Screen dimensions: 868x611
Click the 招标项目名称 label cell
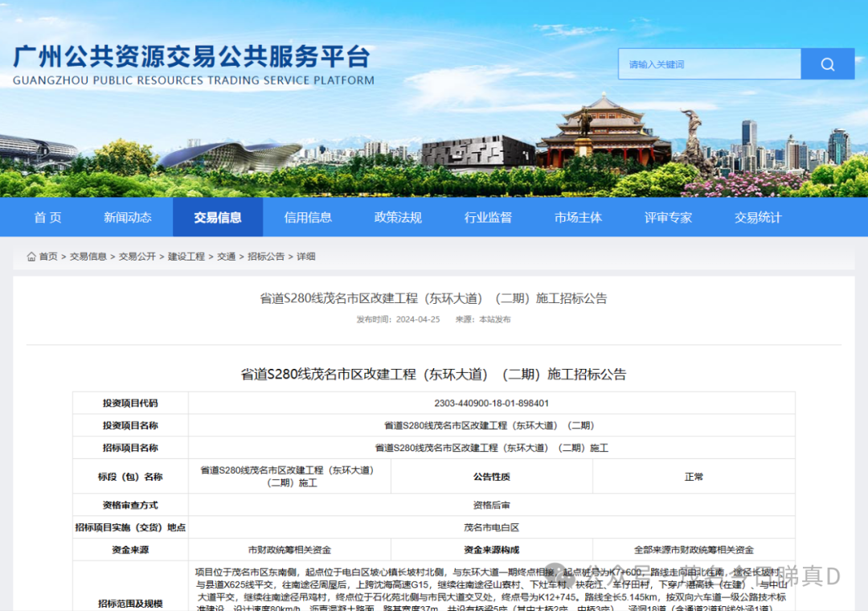point(131,448)
